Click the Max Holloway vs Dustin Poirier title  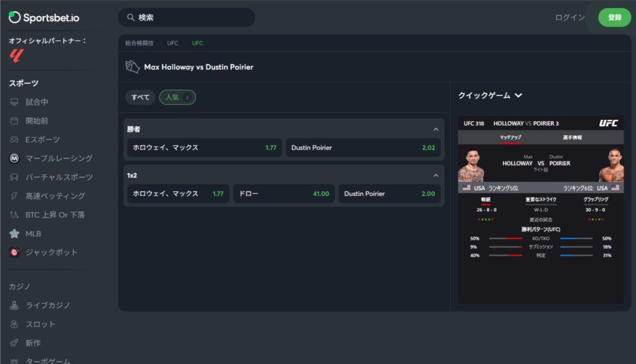click(199, 67)
